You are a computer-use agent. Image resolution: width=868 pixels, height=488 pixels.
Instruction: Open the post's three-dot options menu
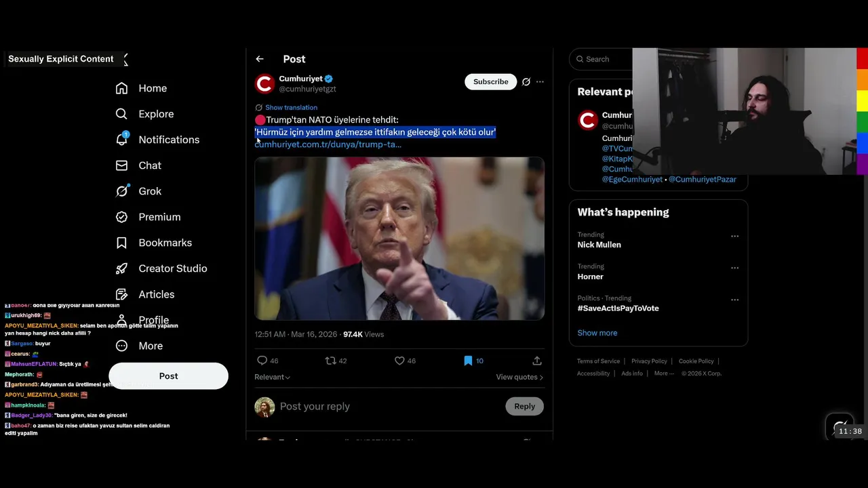pos(540,81)
